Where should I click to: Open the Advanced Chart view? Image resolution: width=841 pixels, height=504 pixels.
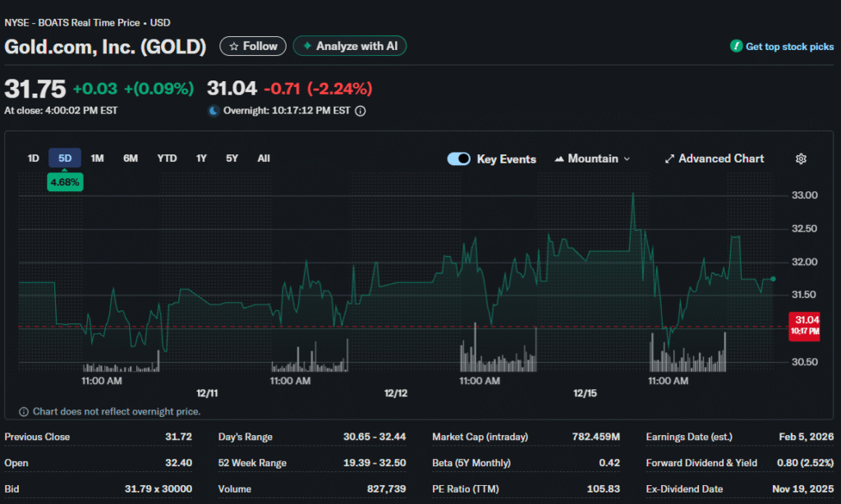[x=714, y=159]
